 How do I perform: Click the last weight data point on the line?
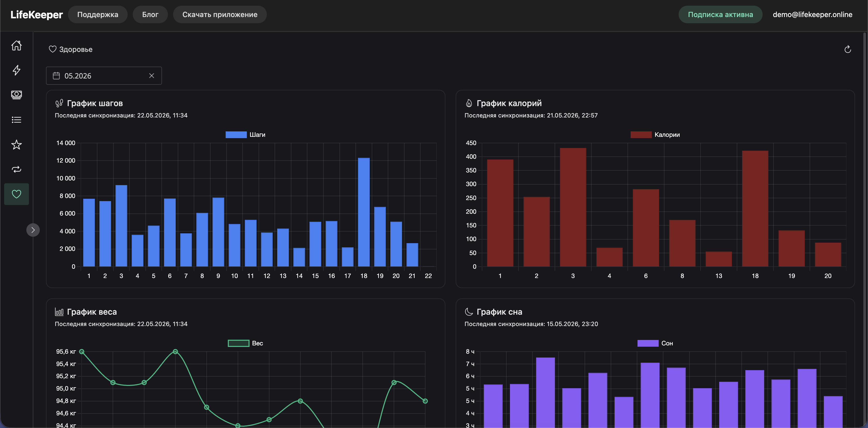[x=425, y=401]
